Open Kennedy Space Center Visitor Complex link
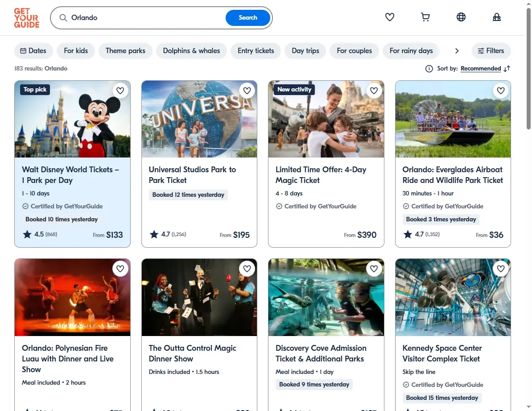 [x=442, y=353]
